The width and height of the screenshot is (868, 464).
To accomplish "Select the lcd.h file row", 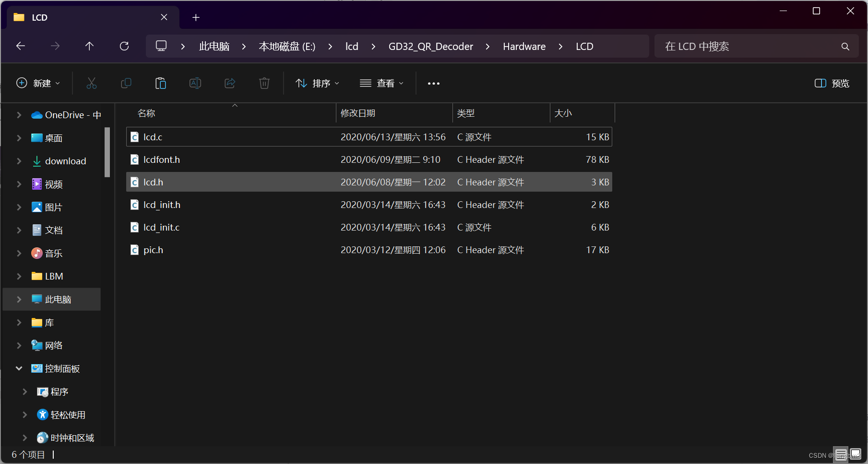I will pos(369,182).
